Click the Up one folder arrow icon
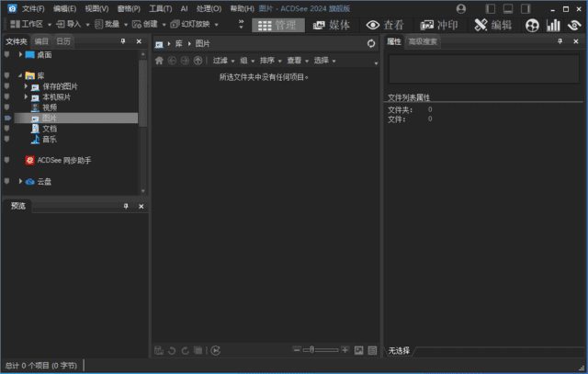The width and height of the screenshot is (588, 374). [x=198, y=61]
